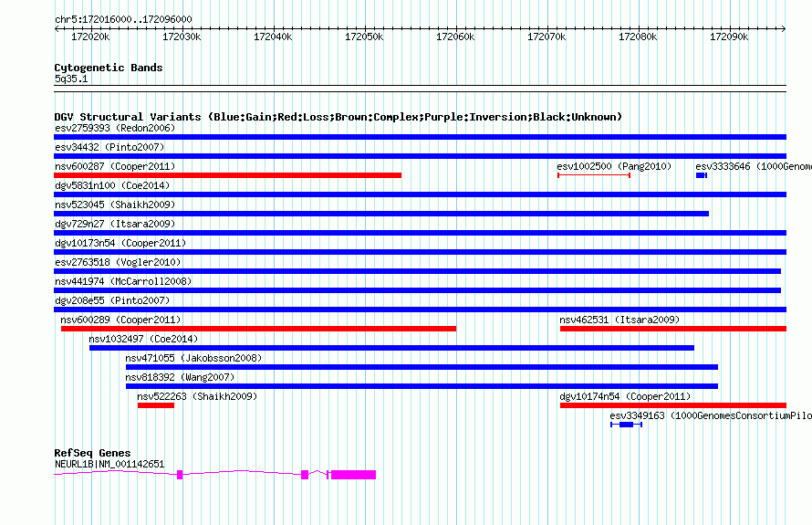Click the 5q35.1 cytogenetic band line
This screenshot has width=812, height=525.
coord(420,89)
